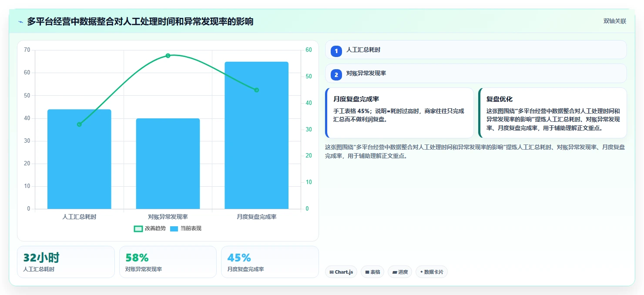Select the 进度 tag chip
The height and width of the screenshot is (295, 644).
tap(400, 272)
